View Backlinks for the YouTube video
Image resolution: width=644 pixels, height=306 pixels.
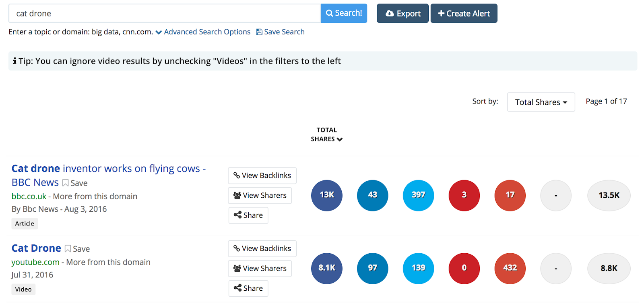pos(262,249)
